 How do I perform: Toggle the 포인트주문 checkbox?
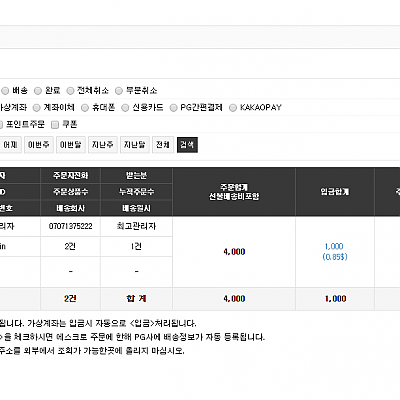click(x=1, y=125)
